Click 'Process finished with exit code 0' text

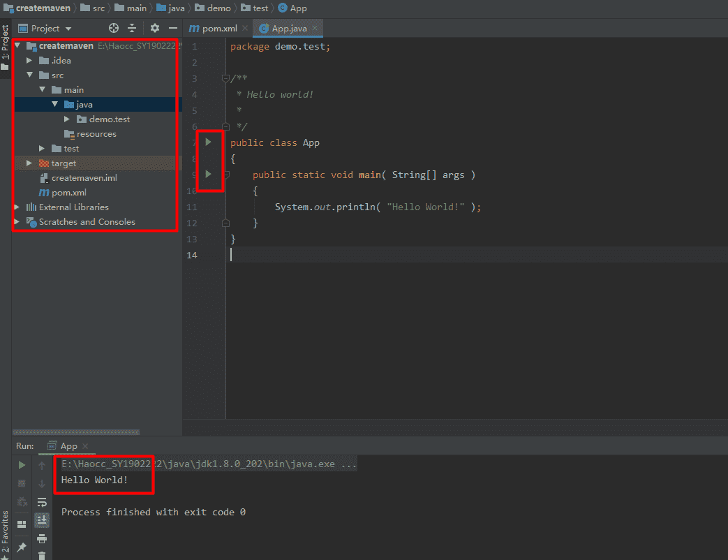[x=154, y=512]
